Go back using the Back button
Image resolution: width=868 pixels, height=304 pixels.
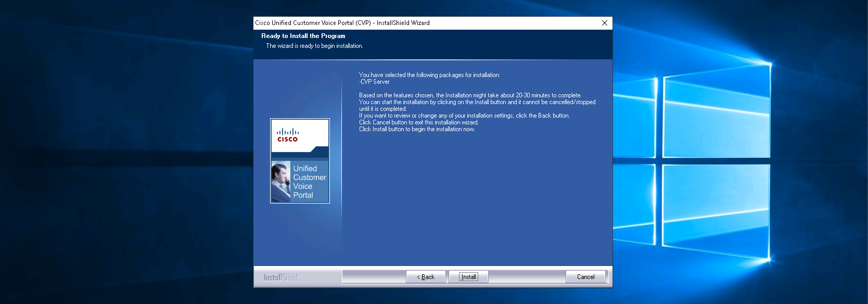(426, 277)
